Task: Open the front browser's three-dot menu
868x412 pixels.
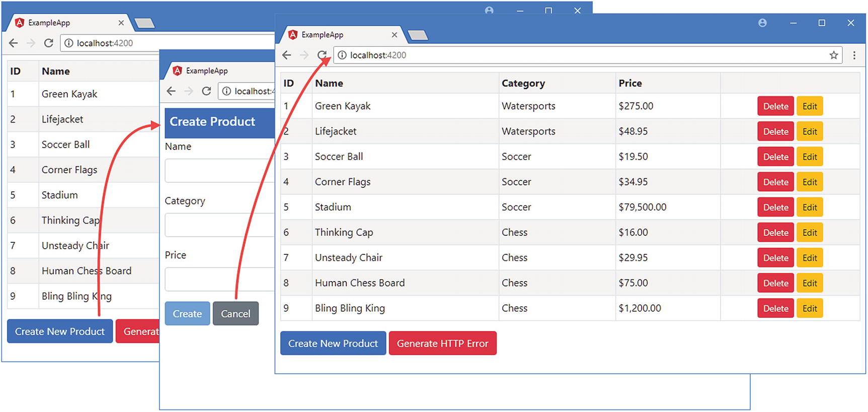Action: 854,55
